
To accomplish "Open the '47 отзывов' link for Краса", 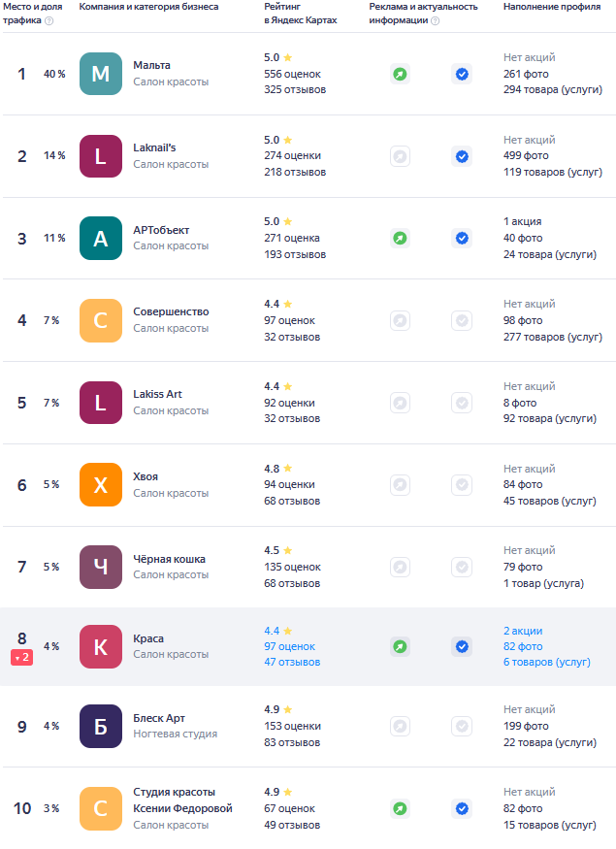I will click(x=292, y=662).
